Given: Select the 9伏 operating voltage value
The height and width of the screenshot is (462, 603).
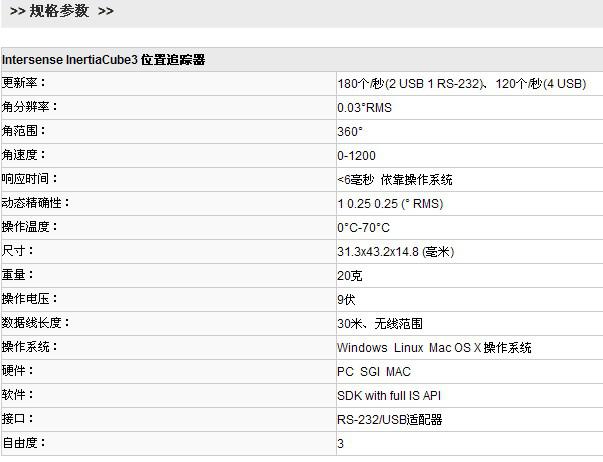Looking at the screenshot, I should click(x=346, y=300).
